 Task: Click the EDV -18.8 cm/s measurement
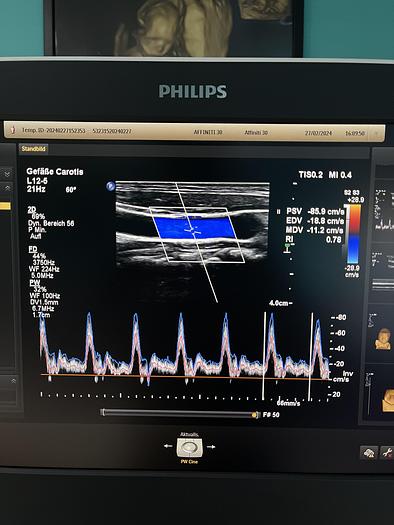point(315,221)
